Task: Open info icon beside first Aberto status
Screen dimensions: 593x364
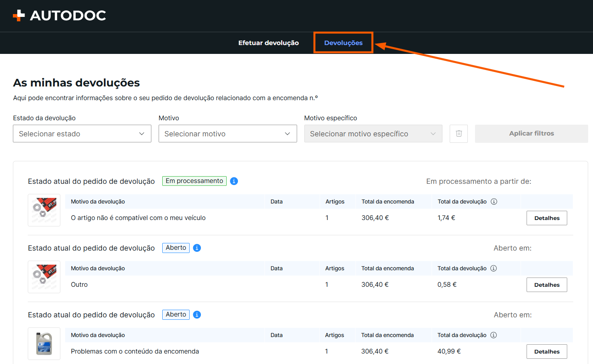Action: 197,248
